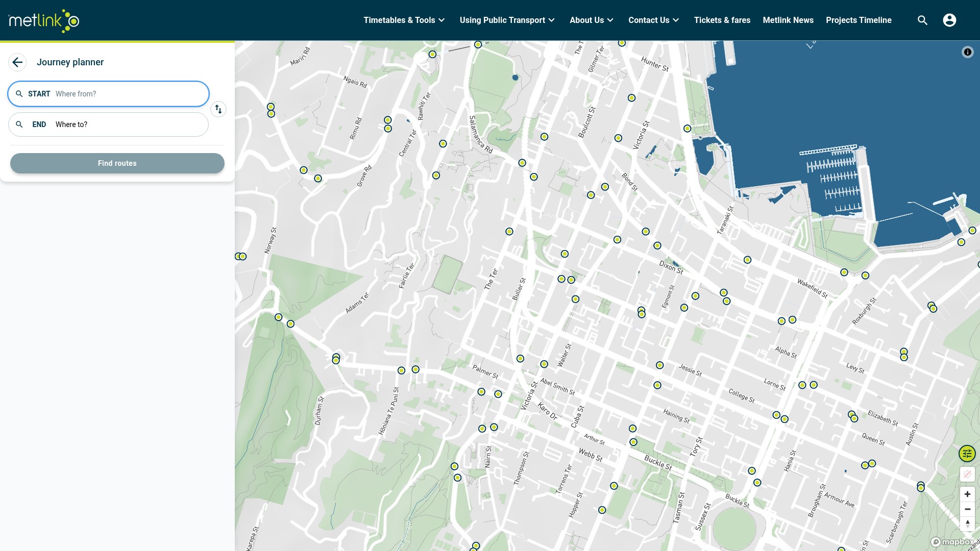
Task: Focus the START Where from field
Action: 108,94
